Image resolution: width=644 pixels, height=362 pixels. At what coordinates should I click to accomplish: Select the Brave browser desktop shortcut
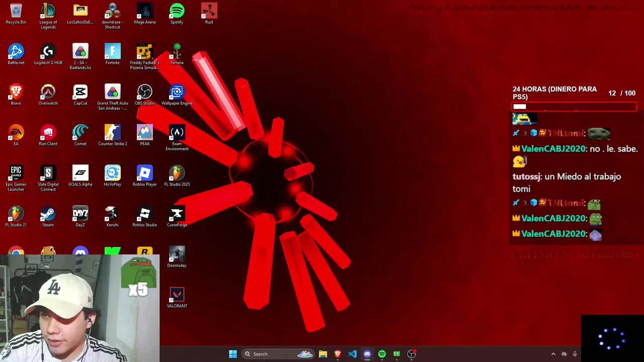(x=16, y=95)
